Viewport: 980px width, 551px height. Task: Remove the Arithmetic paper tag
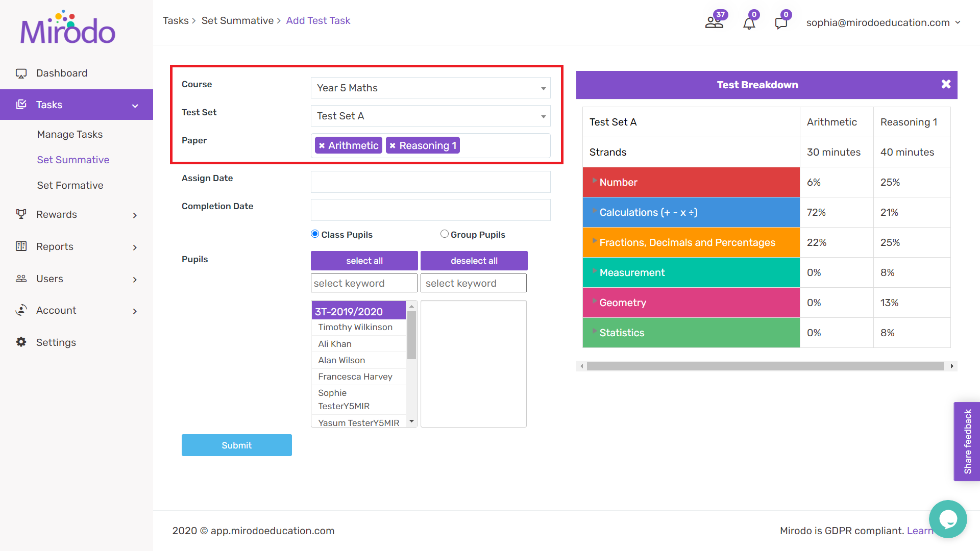pyautogui.click(x=322, y=146)
